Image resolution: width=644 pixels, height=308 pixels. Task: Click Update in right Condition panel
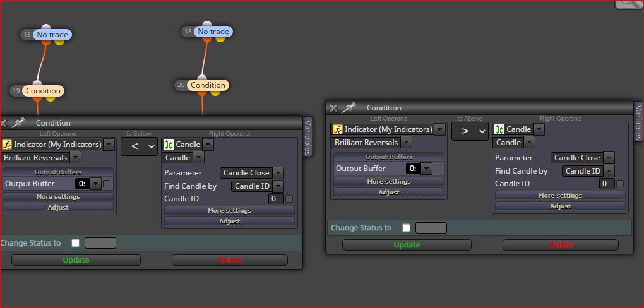407,245
